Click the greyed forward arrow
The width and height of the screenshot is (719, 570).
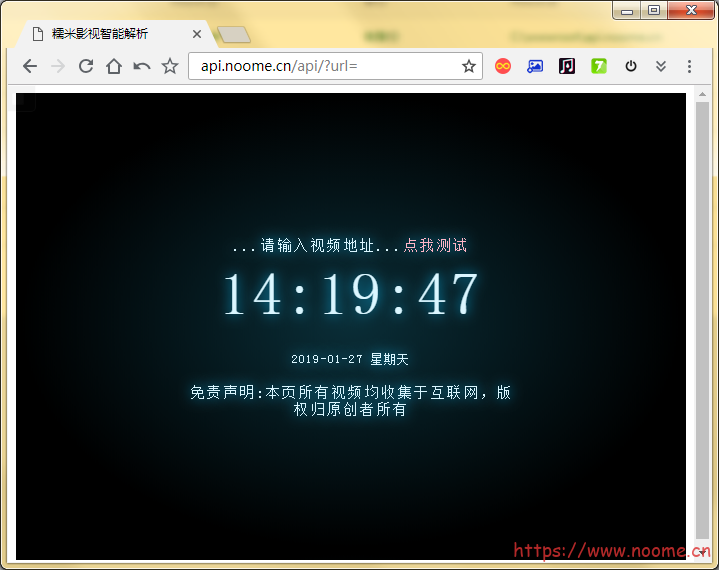coord(58,66)
